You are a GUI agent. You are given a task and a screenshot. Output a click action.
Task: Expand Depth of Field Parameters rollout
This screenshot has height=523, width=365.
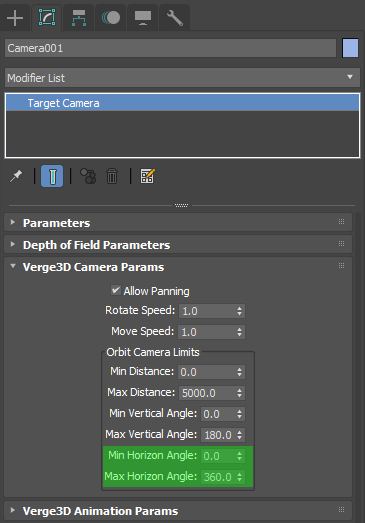point(178,244)
